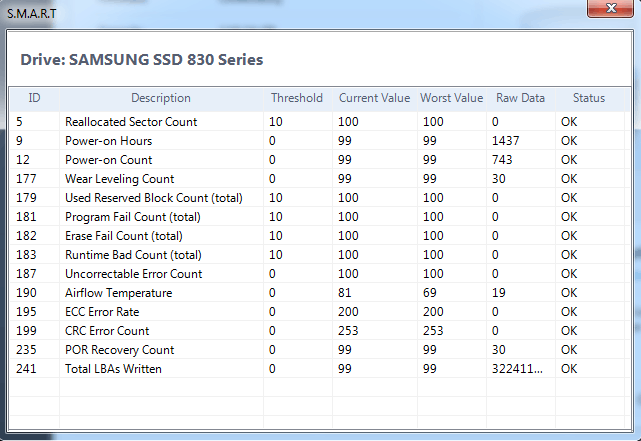Select the Power-on Count description
The height and width of the screenshot is (441, 641).
tap(108, 159)
